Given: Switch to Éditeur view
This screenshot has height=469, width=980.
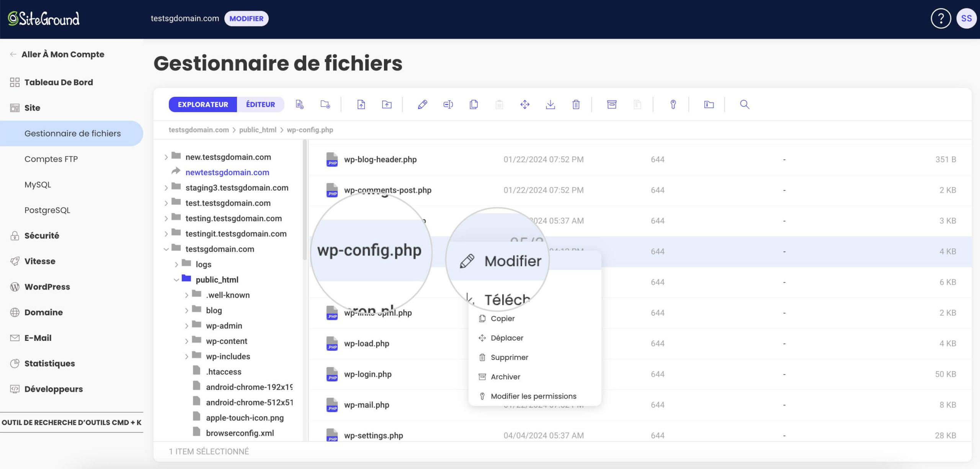Looking at the screenshot, I should click(x=260, y=104).
